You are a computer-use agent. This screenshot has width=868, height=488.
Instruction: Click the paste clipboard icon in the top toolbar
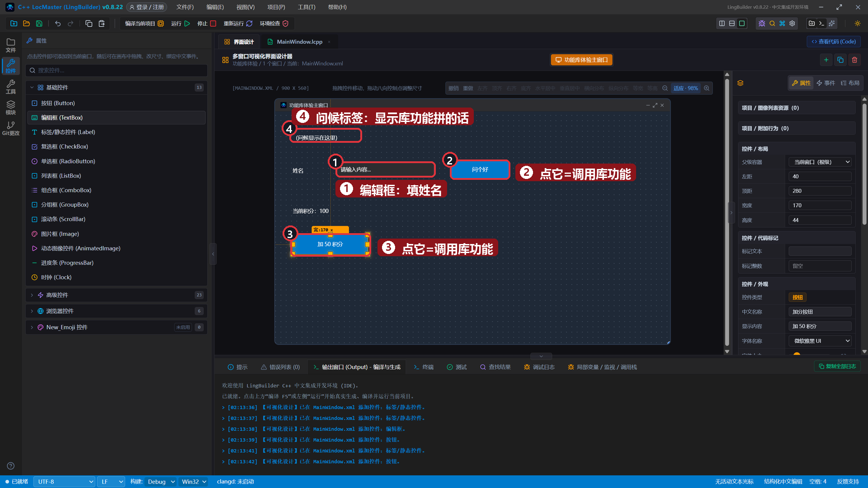pyautogui.click(x=102, y=23)
